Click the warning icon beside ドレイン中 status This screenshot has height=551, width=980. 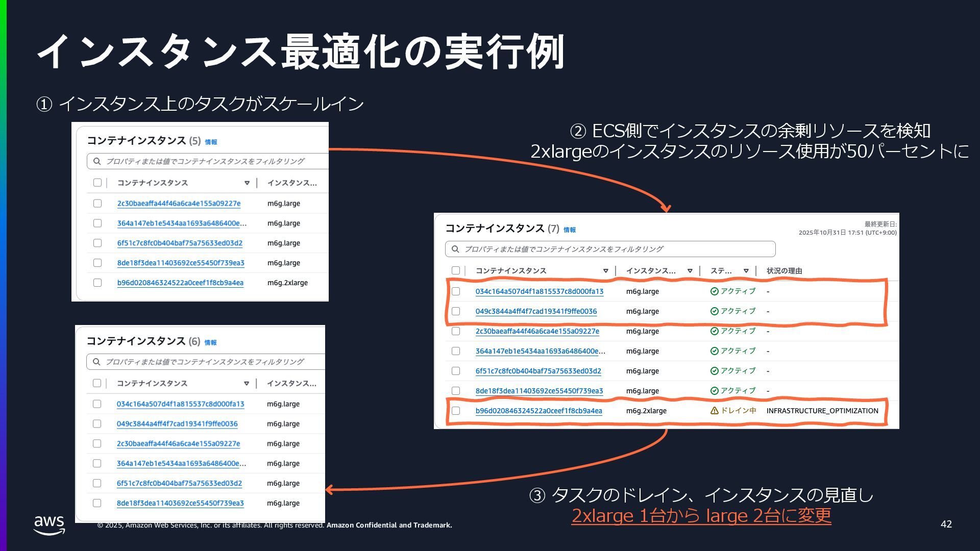(x=714, y=411)
